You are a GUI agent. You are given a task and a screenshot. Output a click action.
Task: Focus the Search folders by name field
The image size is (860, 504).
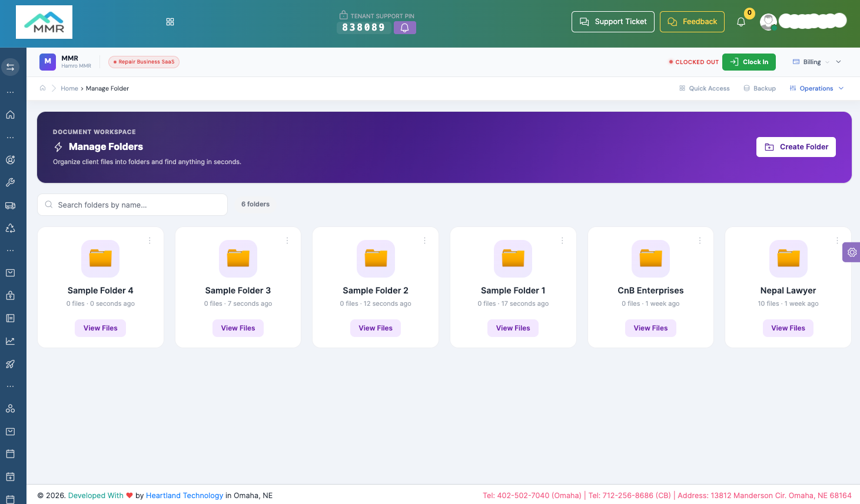tap(132, 205)
